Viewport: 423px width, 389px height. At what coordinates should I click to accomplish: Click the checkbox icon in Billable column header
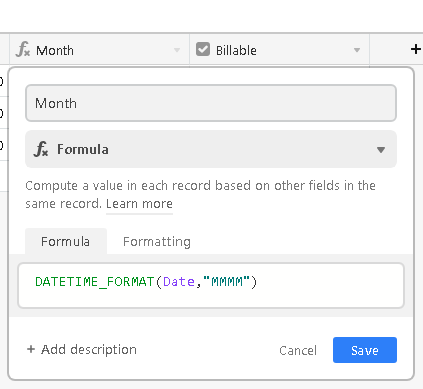click(x=203, y=49)
